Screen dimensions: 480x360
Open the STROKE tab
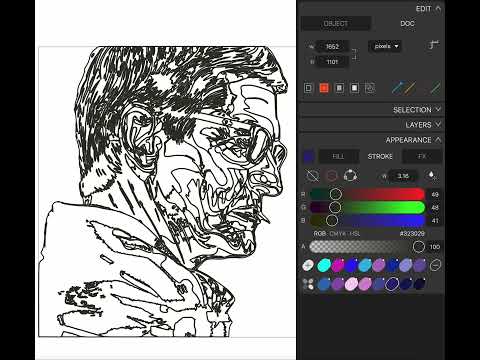(x=380, y=156)
